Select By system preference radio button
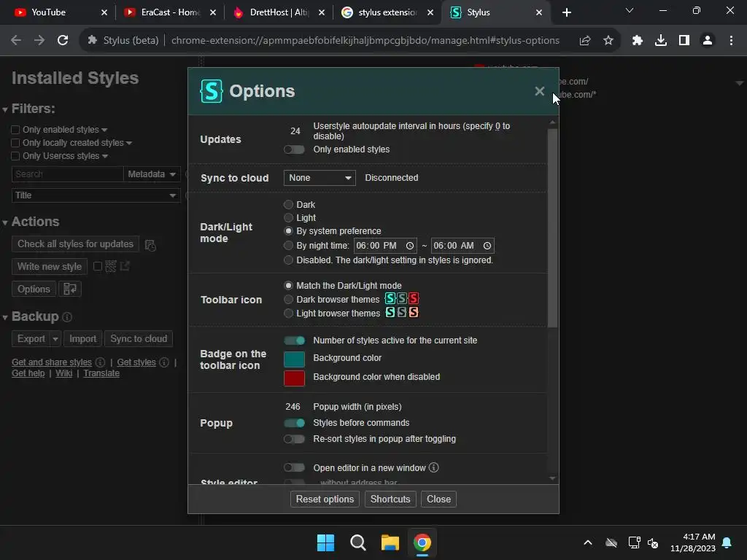The height and width of the screenshot is (560, 747). pos(288,231)
